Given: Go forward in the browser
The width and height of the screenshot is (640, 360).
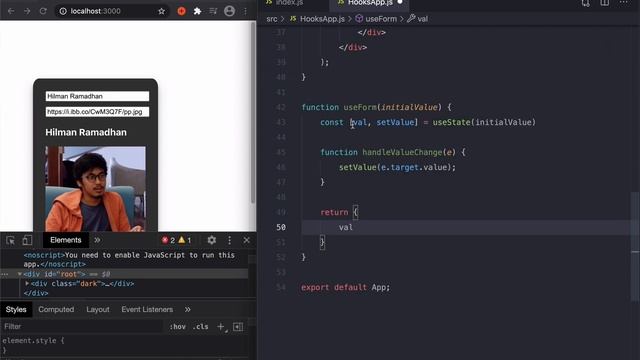Looking at the screenshot, I should pos(27,11).
